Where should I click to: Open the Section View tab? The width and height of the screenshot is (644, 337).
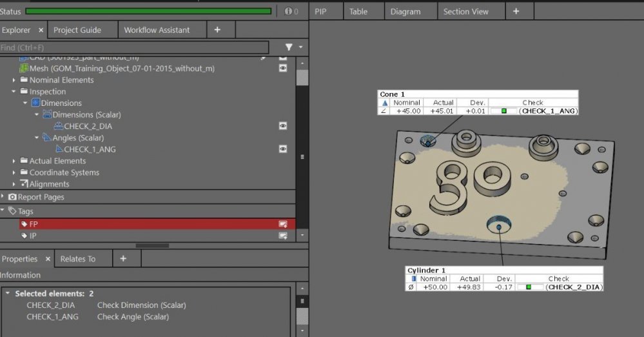465,12
